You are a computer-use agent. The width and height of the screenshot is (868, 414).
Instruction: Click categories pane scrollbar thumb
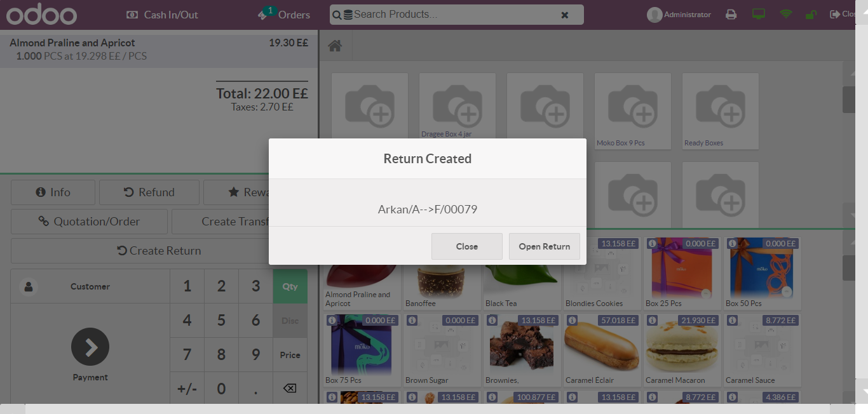click(x=849, y=99)
